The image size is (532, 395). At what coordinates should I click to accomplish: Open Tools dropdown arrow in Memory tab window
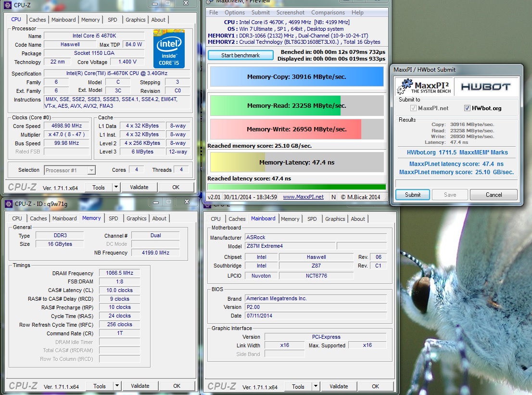coord(117,386)
